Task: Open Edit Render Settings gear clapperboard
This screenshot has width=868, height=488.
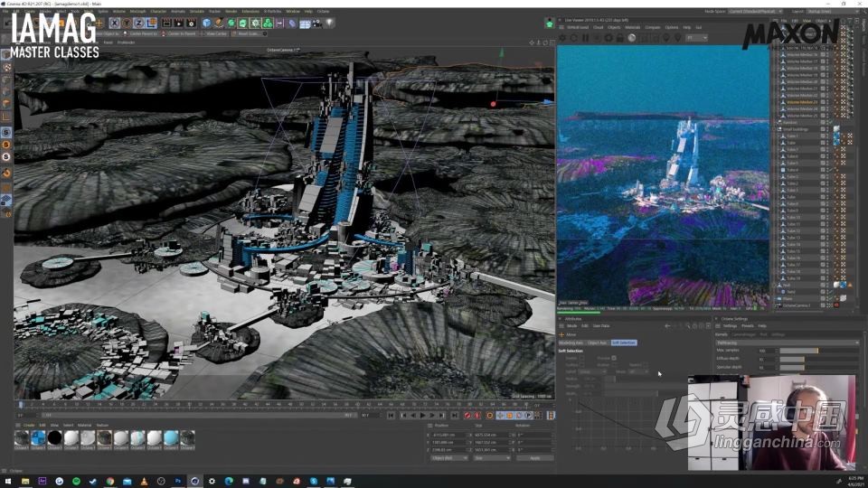Action: click(x=192, y=23)
